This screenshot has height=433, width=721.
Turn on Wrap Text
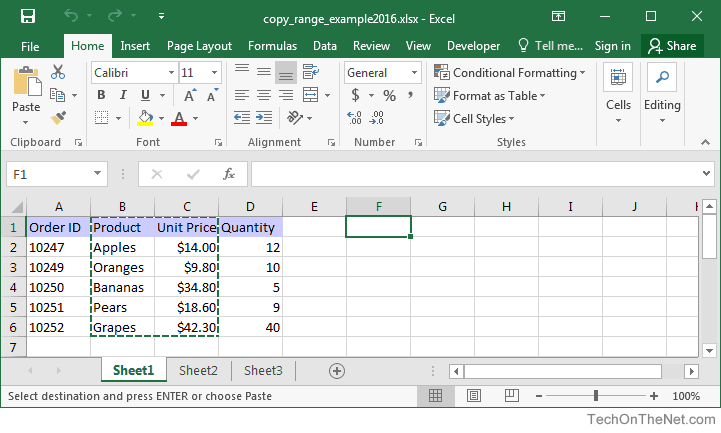tap(311, 72)
